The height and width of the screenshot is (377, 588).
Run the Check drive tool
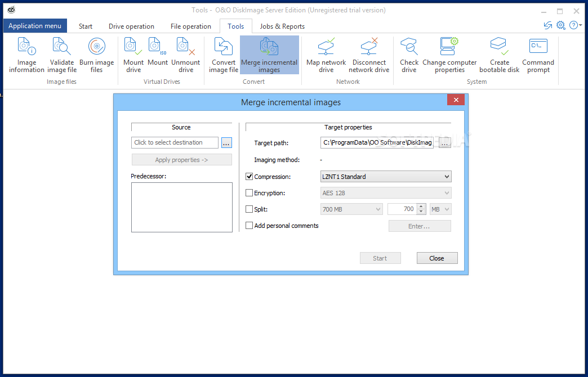tap(409, 55)
